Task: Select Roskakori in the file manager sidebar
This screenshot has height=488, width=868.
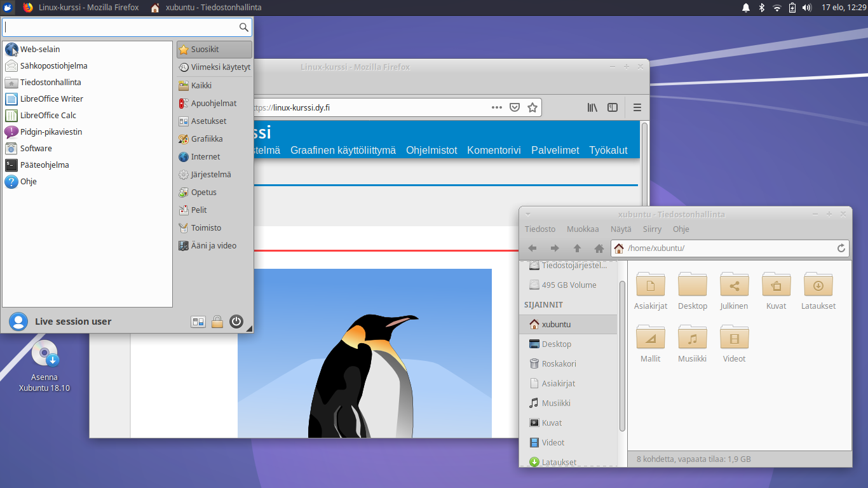Action: click(x=559, y=363)
